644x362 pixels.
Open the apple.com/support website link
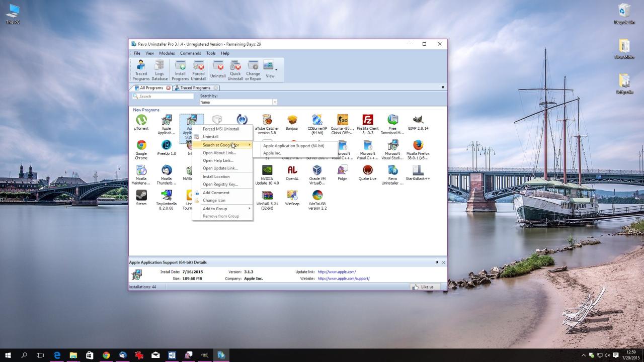click(x=344, y=279)
